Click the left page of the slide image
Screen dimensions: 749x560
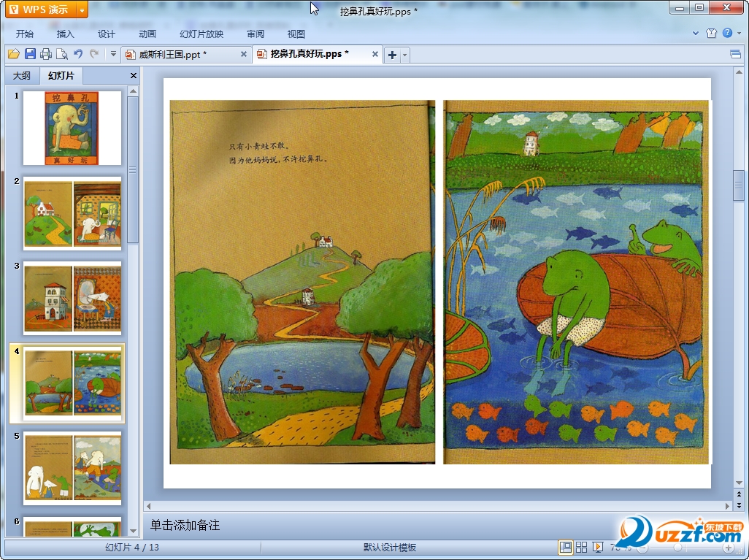coord(302,282)
